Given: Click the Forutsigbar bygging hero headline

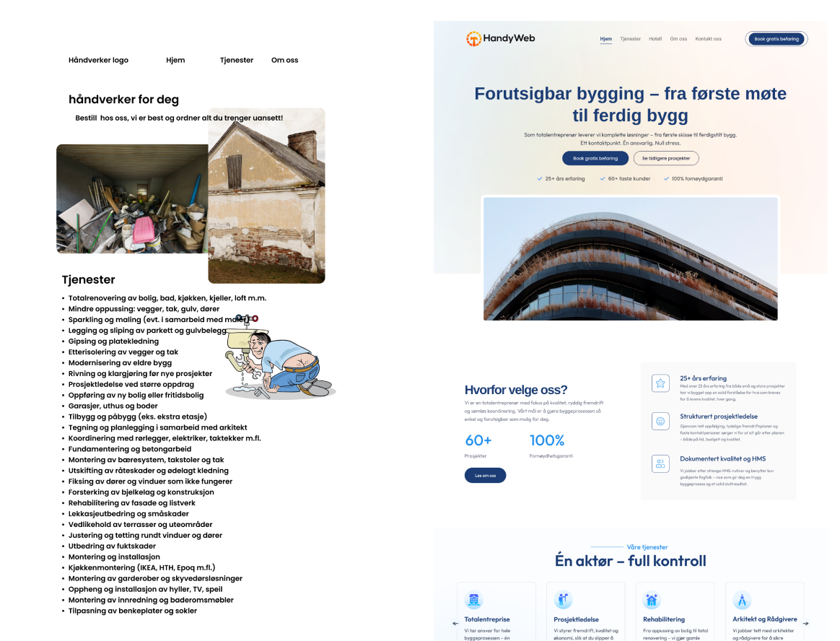Looking at the screenshot, I should [x=631, y=104].
